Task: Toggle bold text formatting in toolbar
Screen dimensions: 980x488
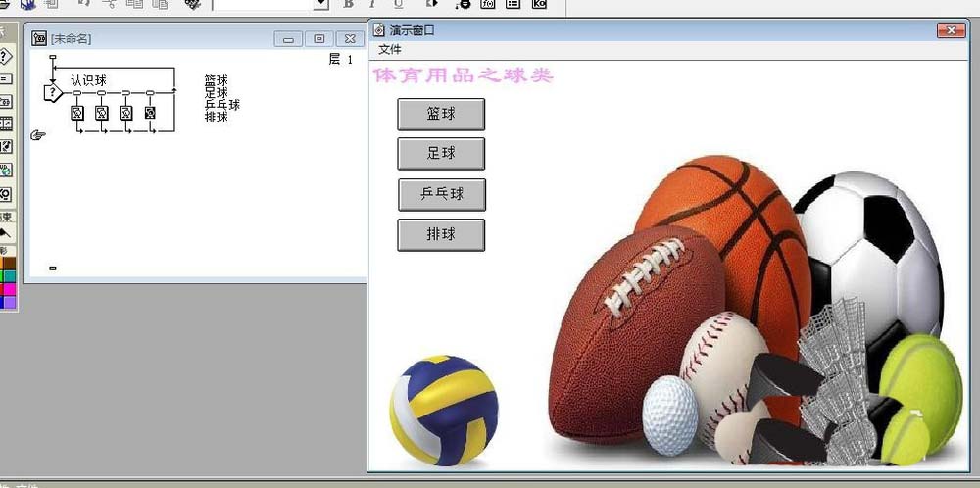Action: pyautogui.click(x=349, y=4)
